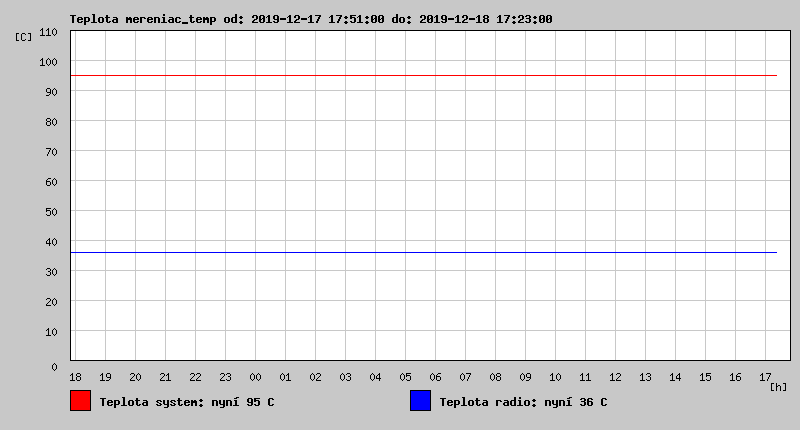Click the 50 y-axis value
Viewport: 800px width, 430px height.
(x=52, y=212)
